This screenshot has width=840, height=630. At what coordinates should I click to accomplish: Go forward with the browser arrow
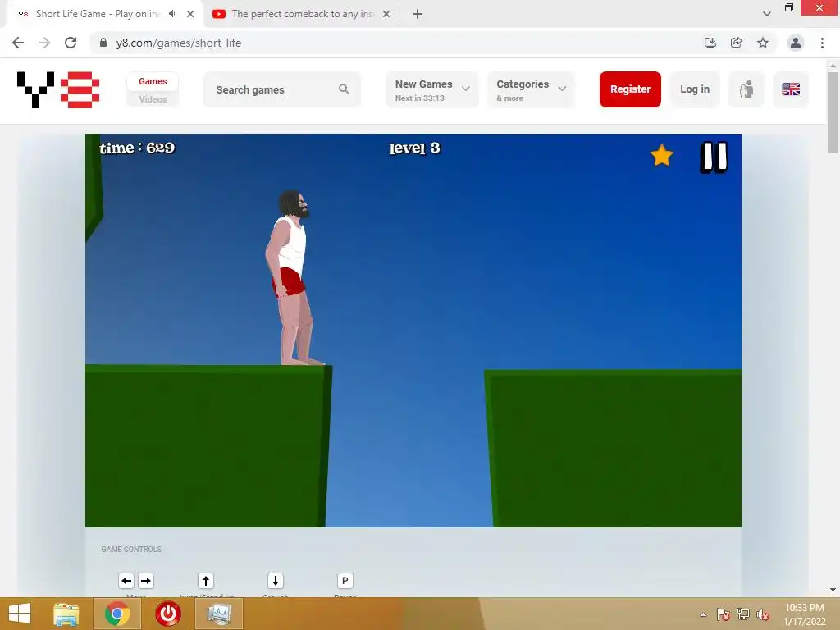click(44, 43)
